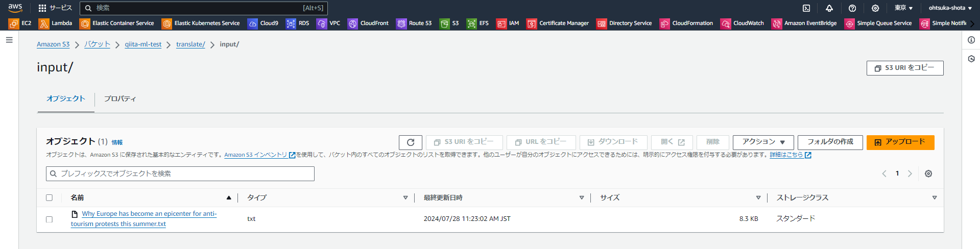Open 詳細はこちら link
Viewport: 980px width, 249px height.
tap(791, 155)
